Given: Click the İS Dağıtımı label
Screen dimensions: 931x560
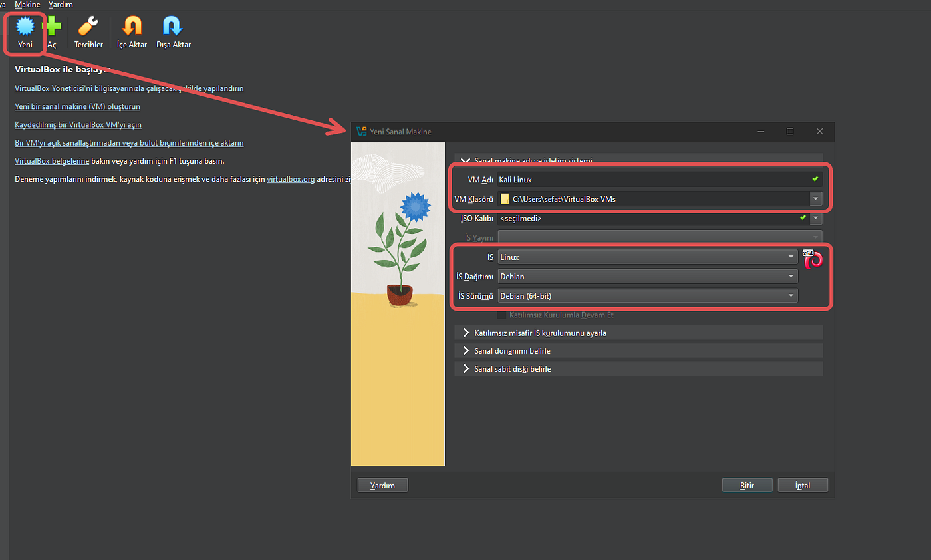Looking at the screenshot, I should point(475,276).
